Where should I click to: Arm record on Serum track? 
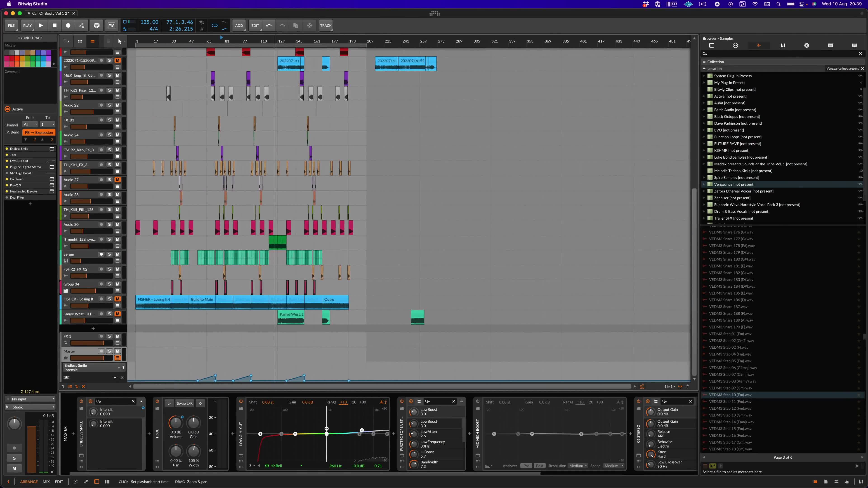(101, 254)
